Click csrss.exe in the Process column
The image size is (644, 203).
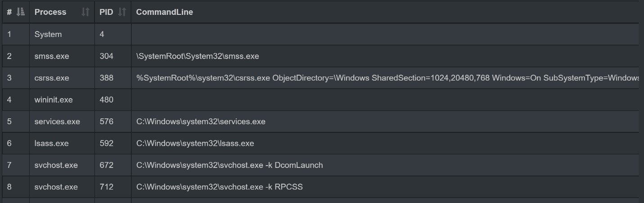pos(52,78)
